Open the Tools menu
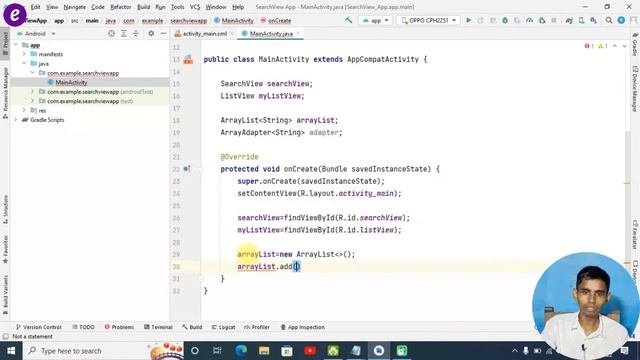Image resolution: width=640 pixels, height=360 pixels. pos(177,7)
